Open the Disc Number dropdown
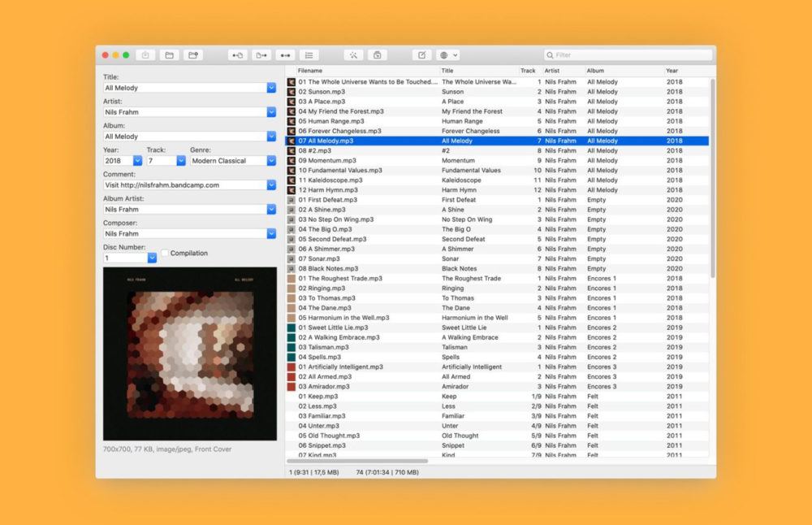The image size is (812, 525). click(152, 258)
